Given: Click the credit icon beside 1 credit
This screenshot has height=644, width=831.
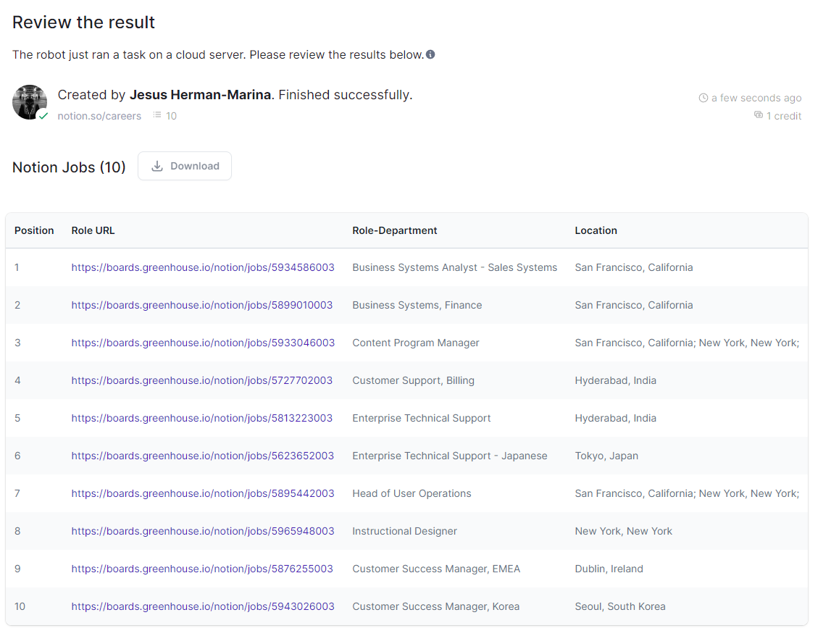Looking at the screenshot, I should pyautogui.click(x=759, y=115).
